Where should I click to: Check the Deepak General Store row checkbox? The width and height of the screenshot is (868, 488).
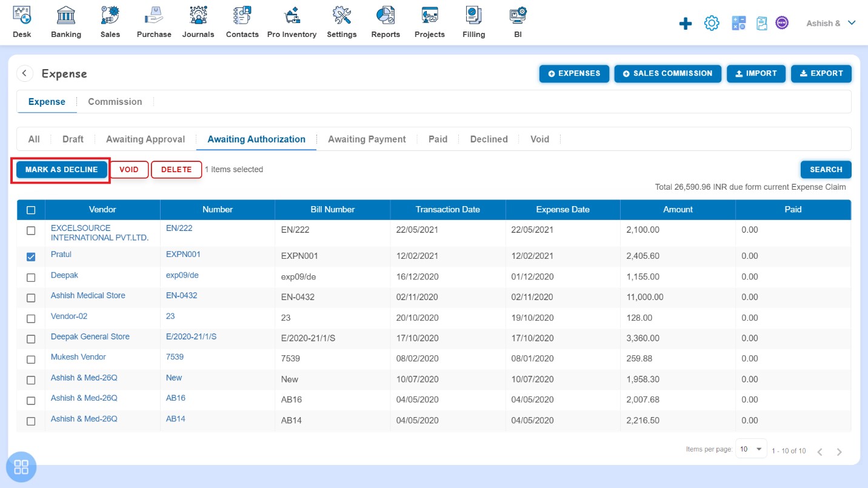pos(31,339)
